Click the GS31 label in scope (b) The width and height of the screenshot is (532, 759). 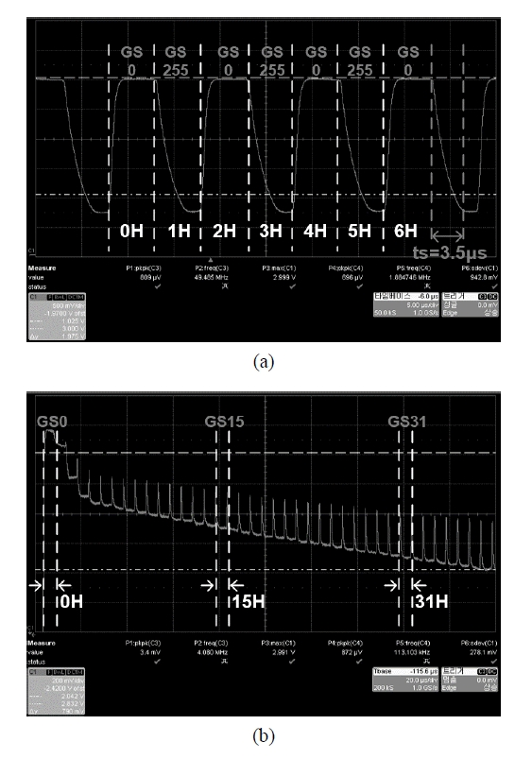pos(407,422)
